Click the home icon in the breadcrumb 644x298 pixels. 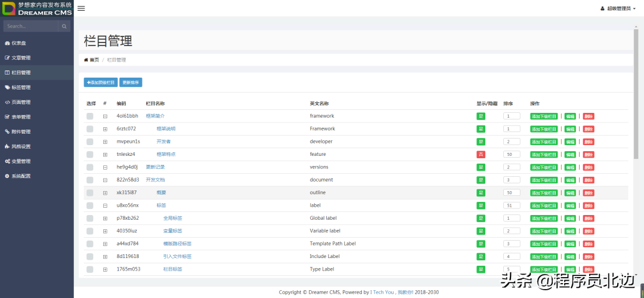click(x=86, y=60)
